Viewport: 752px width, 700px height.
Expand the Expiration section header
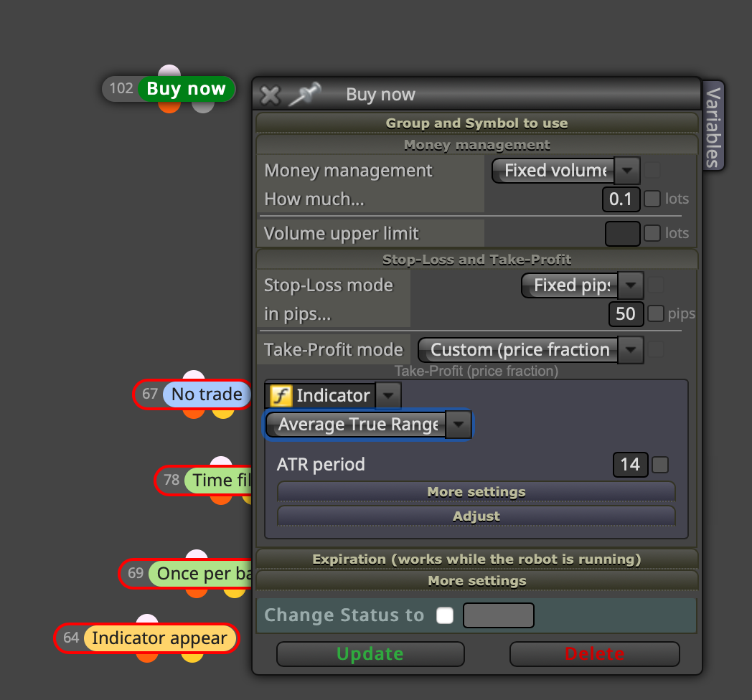(x=476, y=559)
